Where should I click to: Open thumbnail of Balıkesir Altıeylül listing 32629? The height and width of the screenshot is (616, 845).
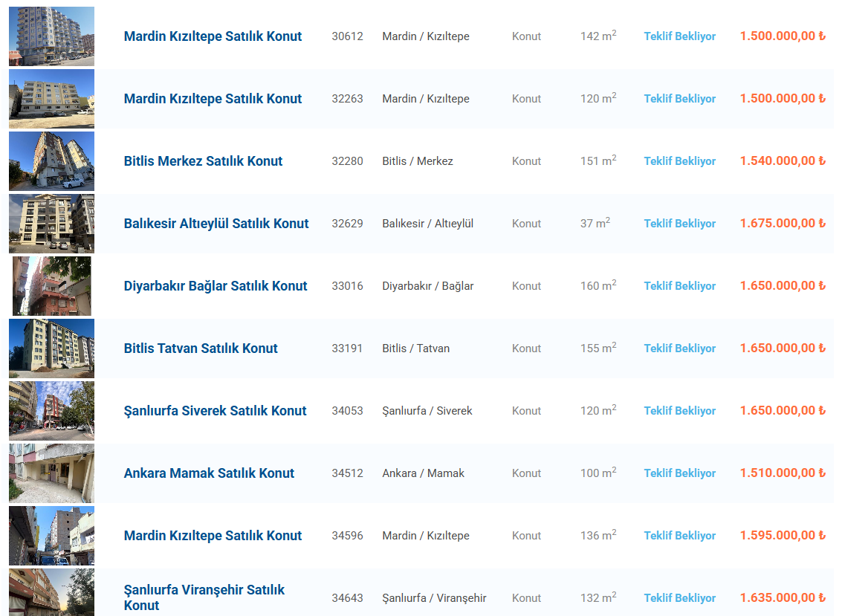click(52, 224)
